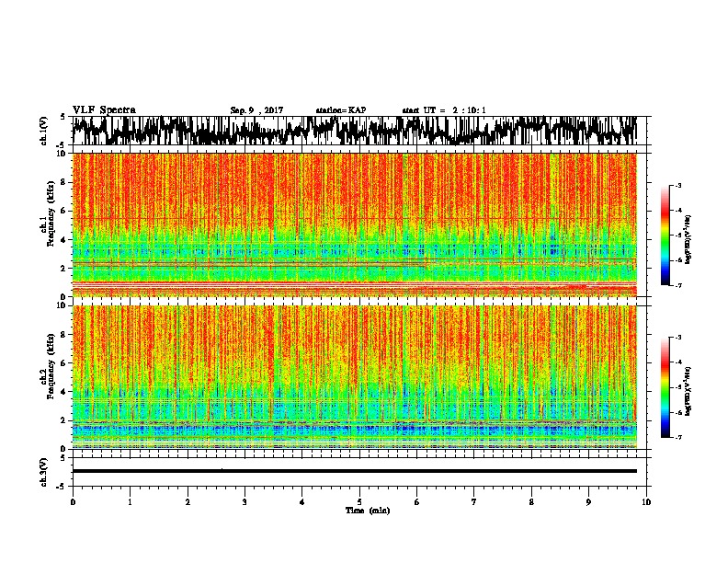Click the 'station=KAP' label
This screenshot has width=728, height=563.
341,110
